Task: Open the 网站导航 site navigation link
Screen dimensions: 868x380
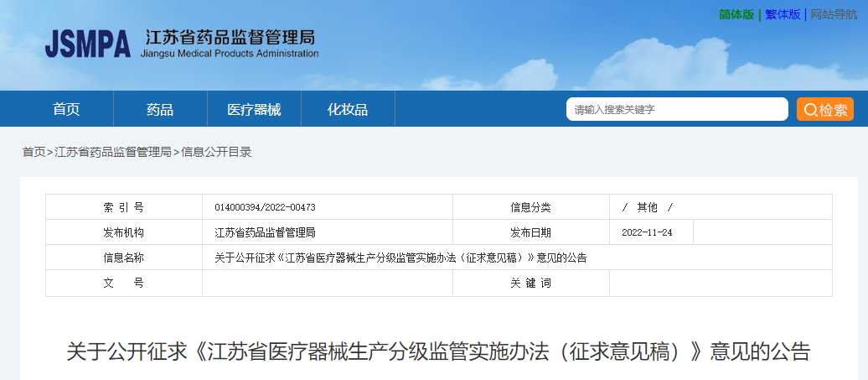Action: point(834,15)
